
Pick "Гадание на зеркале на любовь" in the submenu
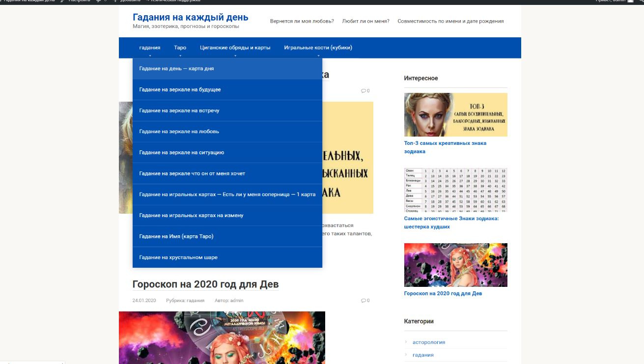pyautogui.click(x=227, y=132)
